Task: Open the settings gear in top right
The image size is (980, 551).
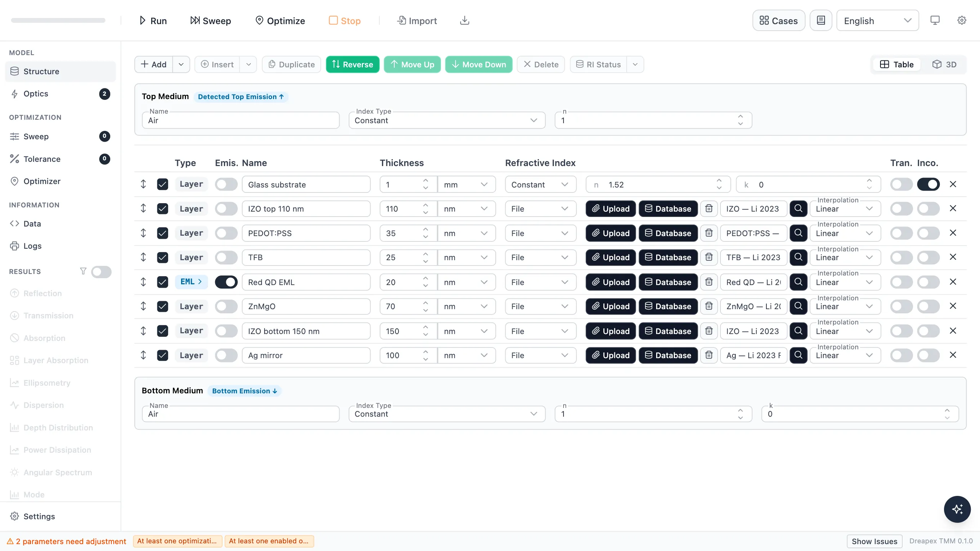Action: pos(962,21)
